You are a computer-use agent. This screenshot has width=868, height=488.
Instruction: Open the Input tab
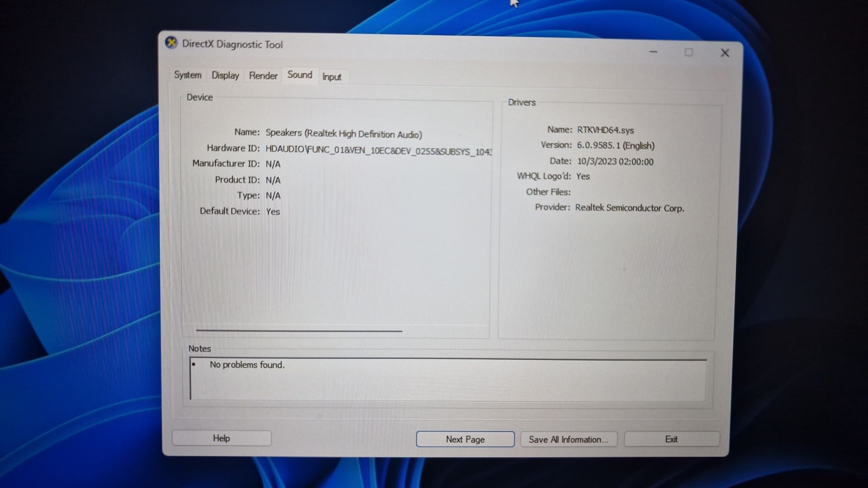332,77
